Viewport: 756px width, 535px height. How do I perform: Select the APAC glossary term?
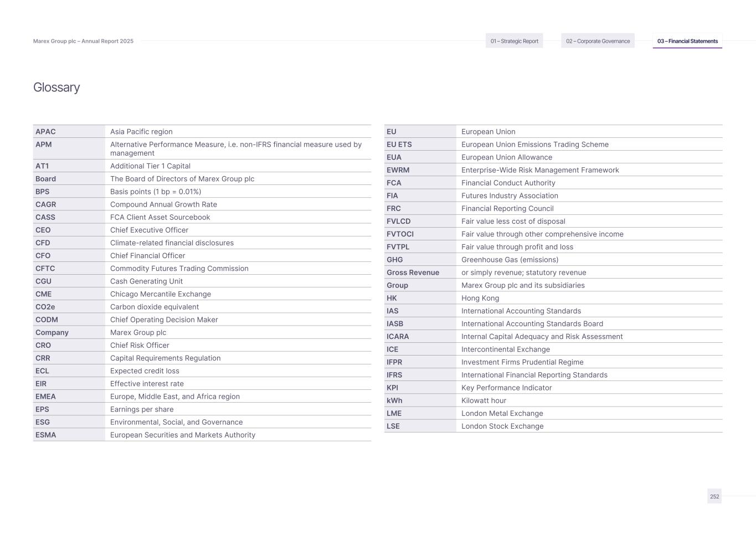[x=45, y=132]
